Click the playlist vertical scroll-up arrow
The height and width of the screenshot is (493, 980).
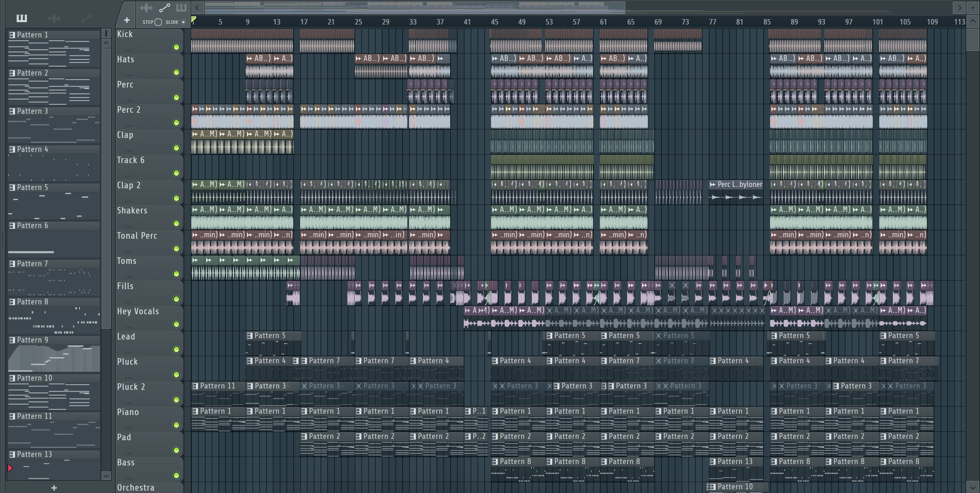[973, 21]
